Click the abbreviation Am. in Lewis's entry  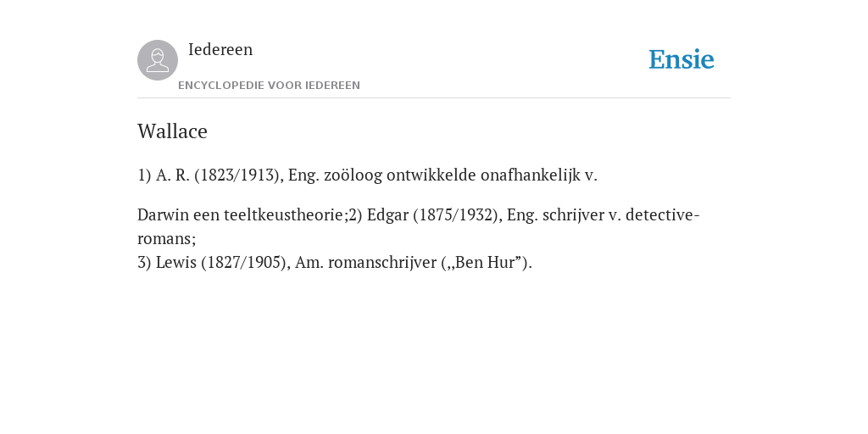pos(309,263)
